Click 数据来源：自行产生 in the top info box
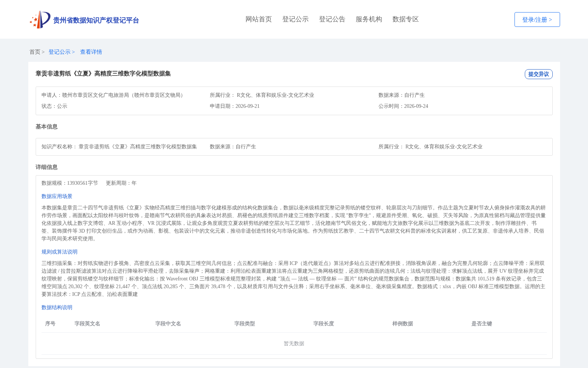 coord(402,95)
